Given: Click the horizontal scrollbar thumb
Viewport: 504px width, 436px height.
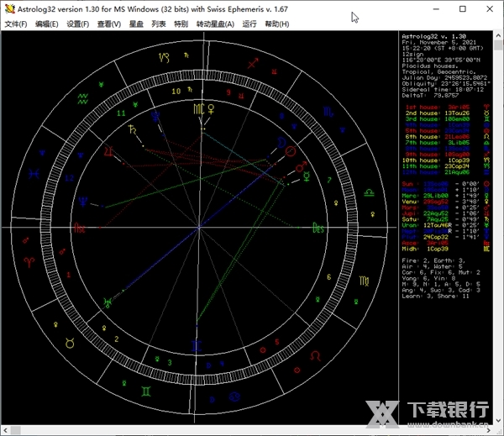Looking at the screenshot, I should pos(16,430).
